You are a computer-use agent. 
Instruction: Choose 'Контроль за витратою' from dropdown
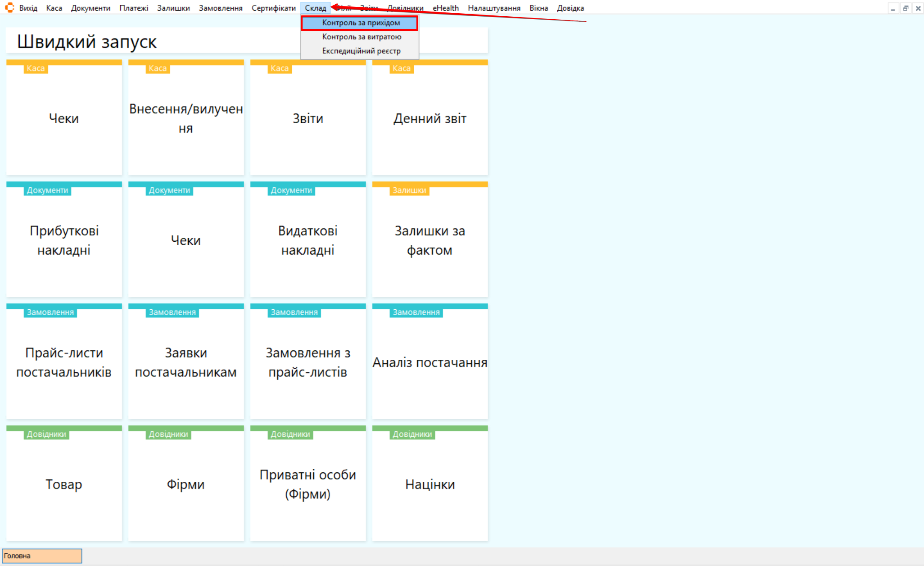tap(361, 37)
